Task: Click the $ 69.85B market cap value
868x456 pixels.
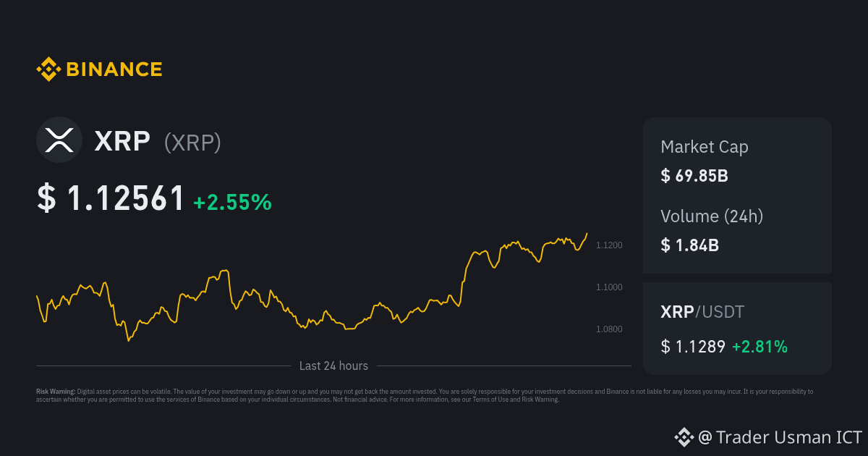Action: (694, 175)
